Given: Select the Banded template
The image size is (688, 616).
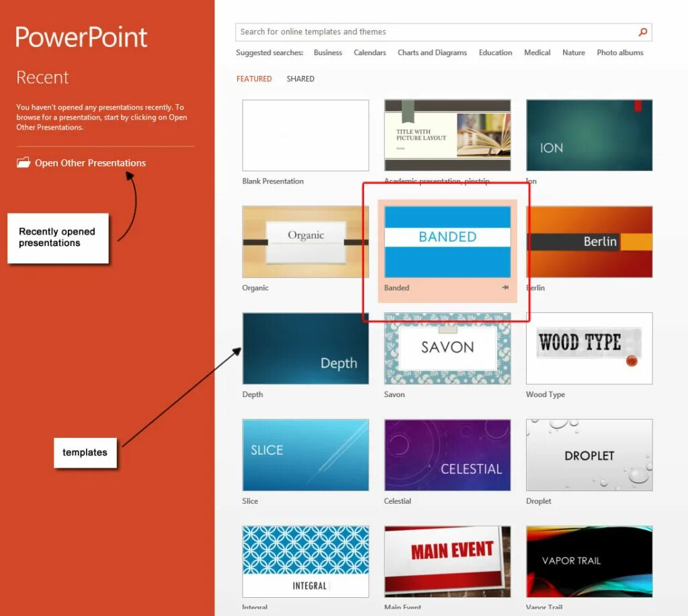Looking at the screenshot, I should tap(447, 241).
